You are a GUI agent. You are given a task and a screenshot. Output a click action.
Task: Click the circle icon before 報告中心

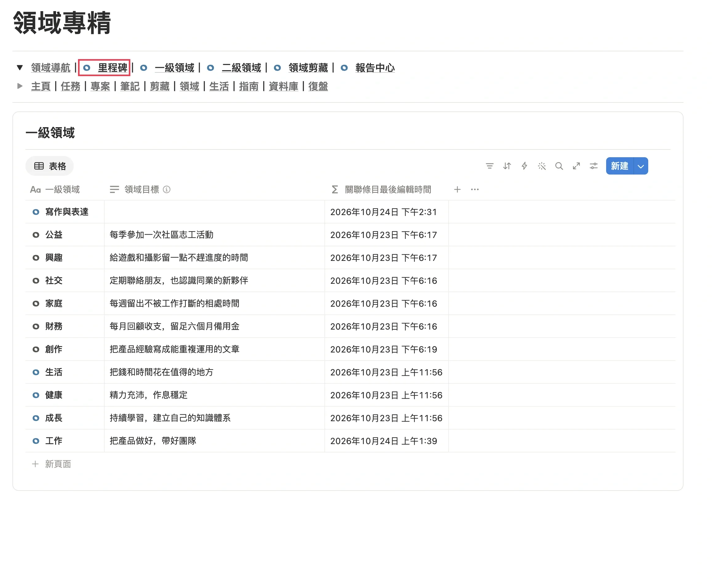tap(344, 68)
